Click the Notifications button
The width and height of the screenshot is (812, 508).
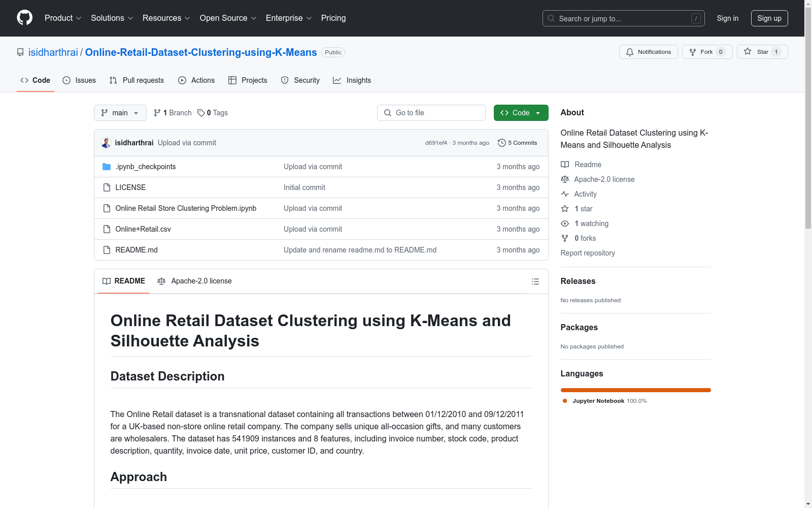pos(648,52)
